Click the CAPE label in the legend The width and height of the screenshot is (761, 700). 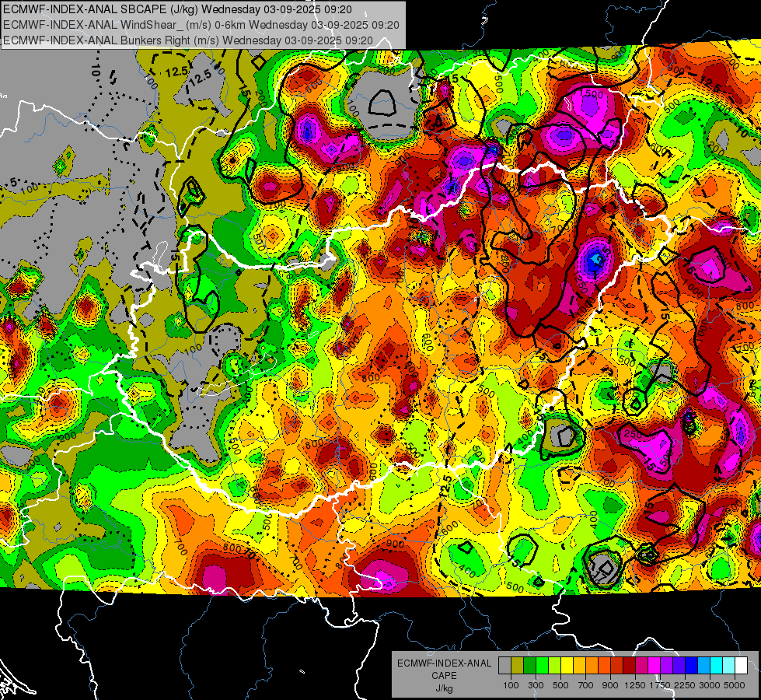(444, 675)
